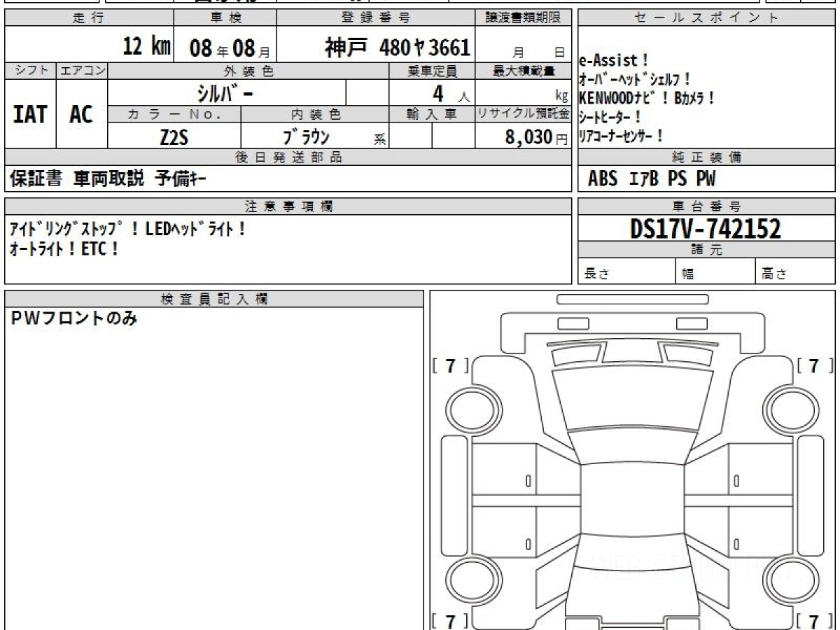Viewport: 840px width, 630px height.
Task: Click the 車検 column header
Action: pos(224,18)
